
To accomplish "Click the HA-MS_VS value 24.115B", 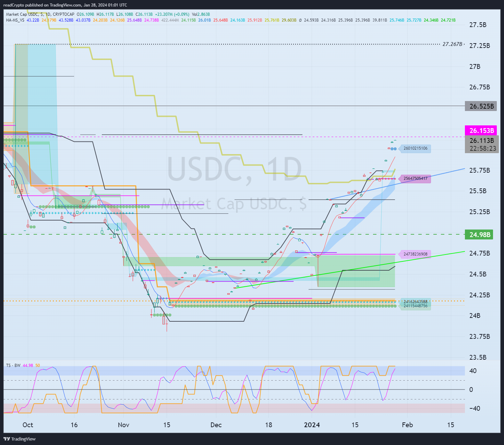I will [189, 20].
